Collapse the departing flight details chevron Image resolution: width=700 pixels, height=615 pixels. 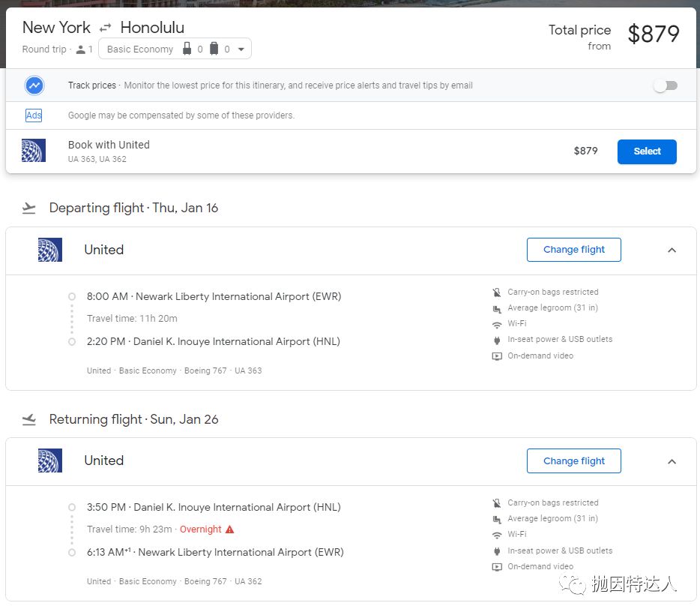tap(672, 250)
